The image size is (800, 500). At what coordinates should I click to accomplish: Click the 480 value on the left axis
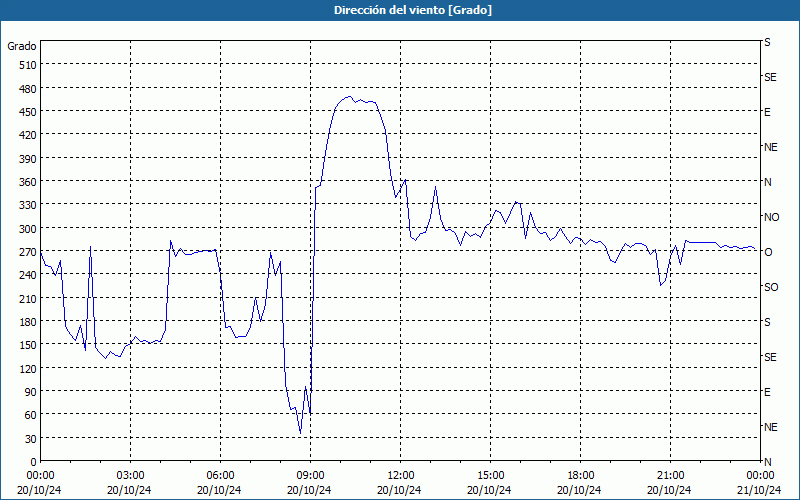(28, 89)
